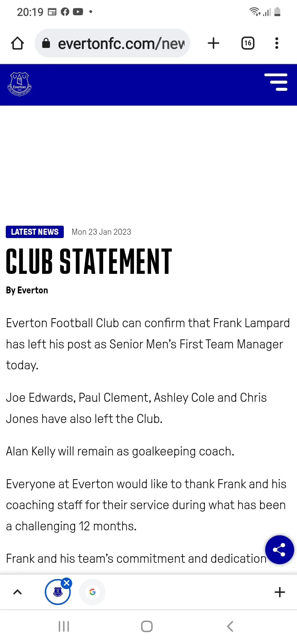Open a new tab with plus icon
Image resolution: width=297 pixels, height=644 pixels.
tap(213, 43)
